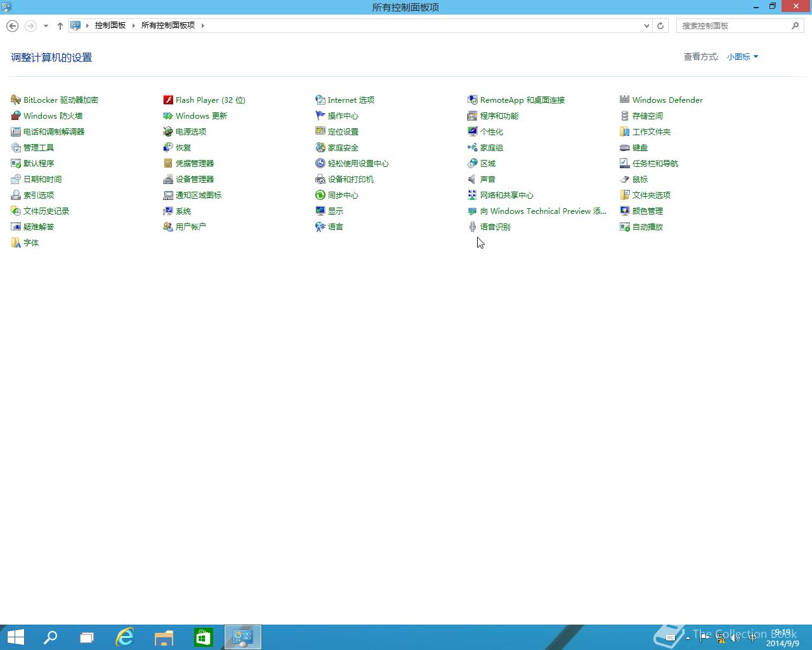812x650 pixels.
Task: Open the 疑难解答 link
Action: (x=39, y=227)
